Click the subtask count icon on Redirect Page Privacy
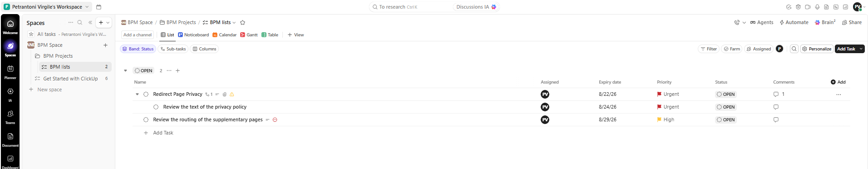The image size is (868, 169). (209, 94)
